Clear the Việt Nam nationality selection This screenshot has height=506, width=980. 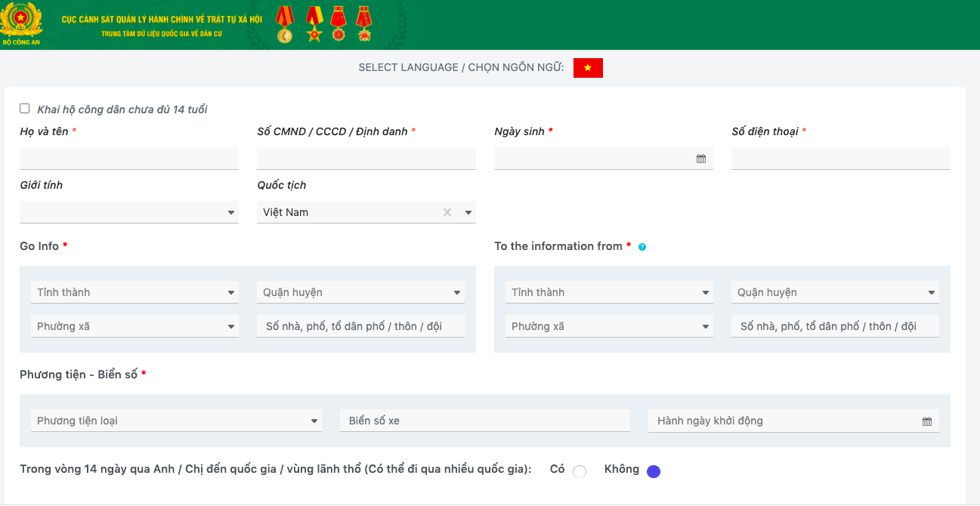(447, 212)
